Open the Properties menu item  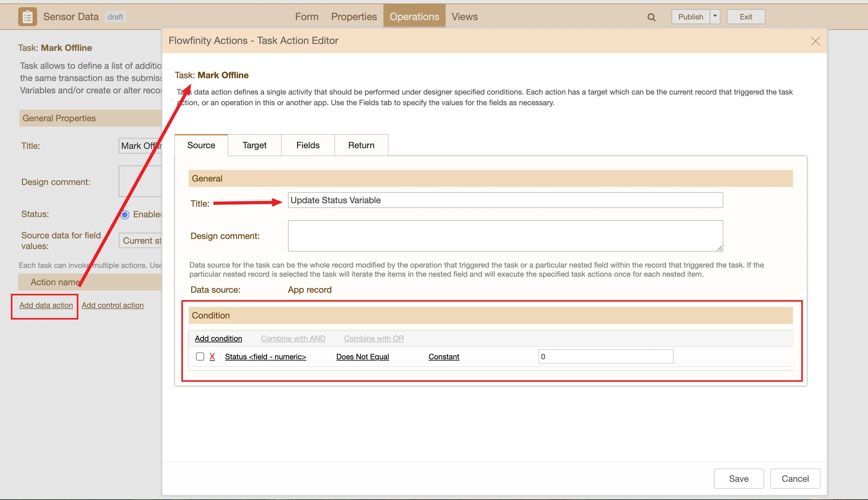click(354, 16)
